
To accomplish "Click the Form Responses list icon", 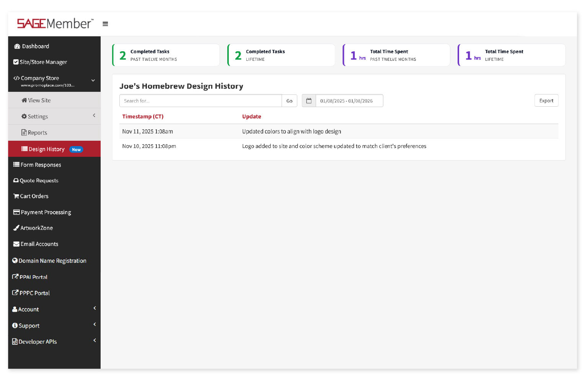I will pos(16,164).
